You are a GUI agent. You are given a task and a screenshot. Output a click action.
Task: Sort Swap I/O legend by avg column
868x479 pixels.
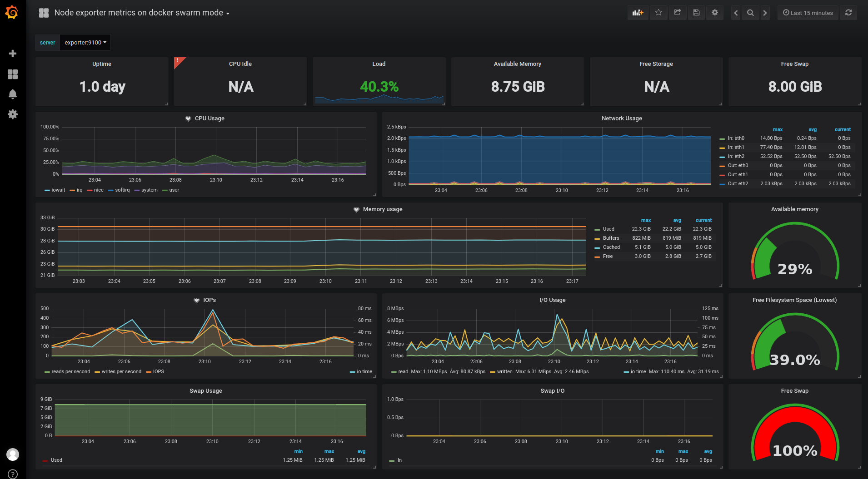click(708, 451)
